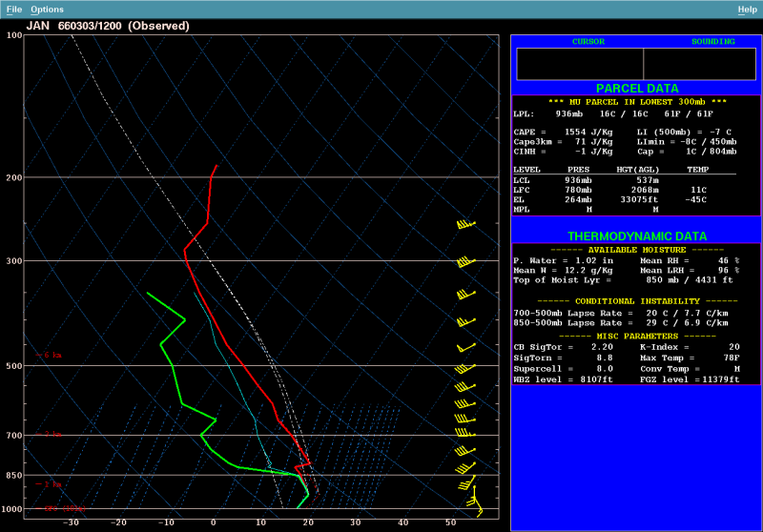Click the '200' pressure axis label
This screenshot has height=532, width=763.
coord(14,178)
